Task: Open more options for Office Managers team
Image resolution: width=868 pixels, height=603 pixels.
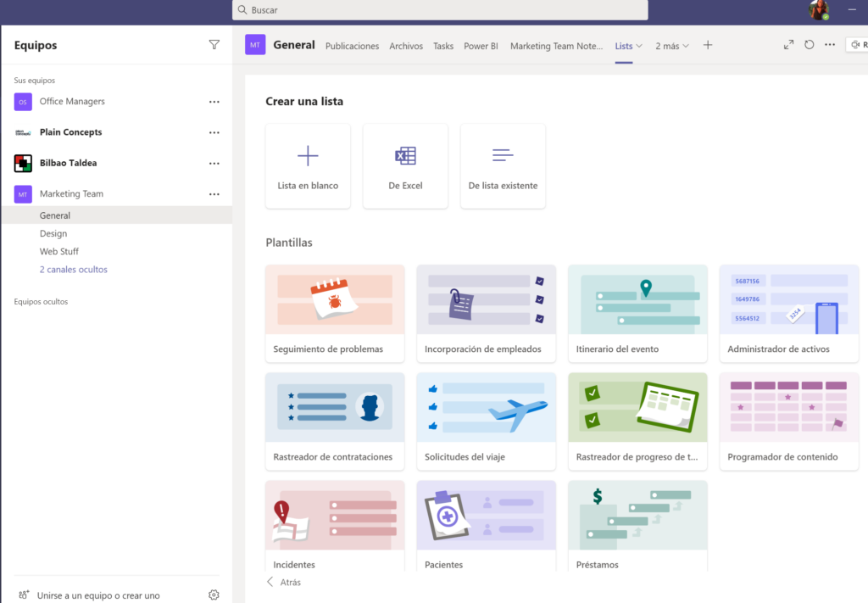Action: pyautogui.click(x=214, y=102)
